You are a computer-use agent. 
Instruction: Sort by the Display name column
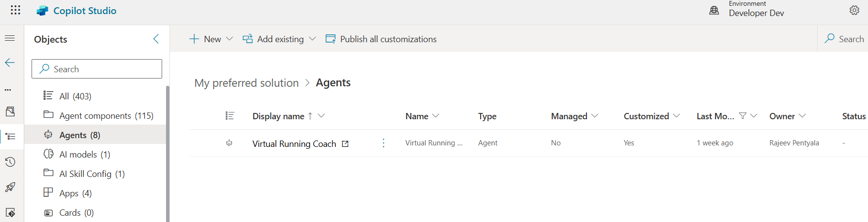[x=278, y=116]
